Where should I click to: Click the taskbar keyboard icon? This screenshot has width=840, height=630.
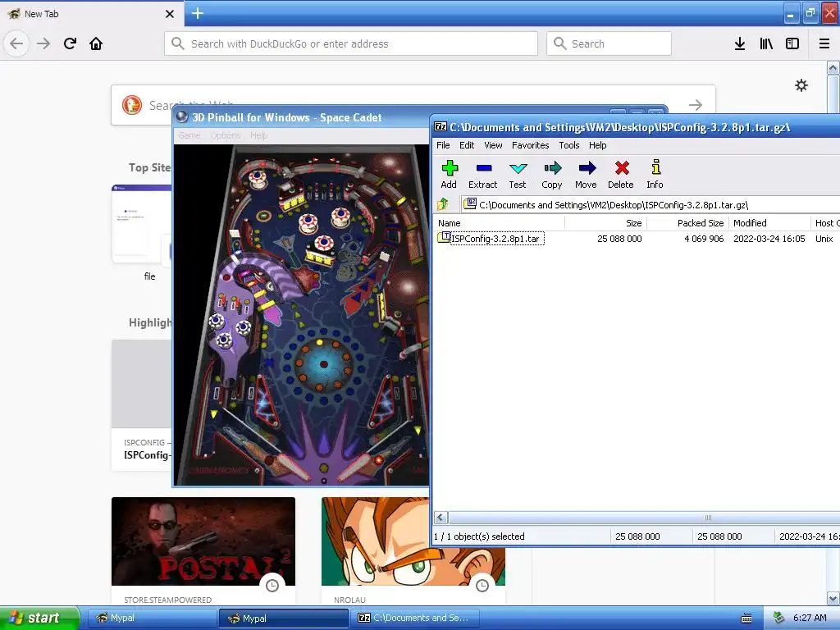click(x=746, y=619)
